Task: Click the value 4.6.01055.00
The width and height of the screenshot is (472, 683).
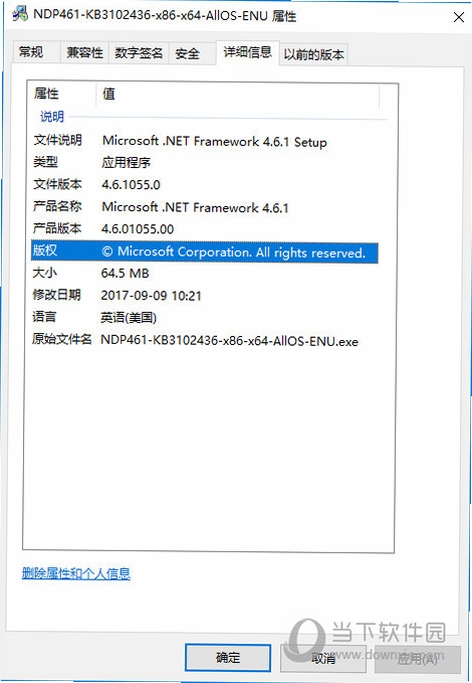Action: 138,229
